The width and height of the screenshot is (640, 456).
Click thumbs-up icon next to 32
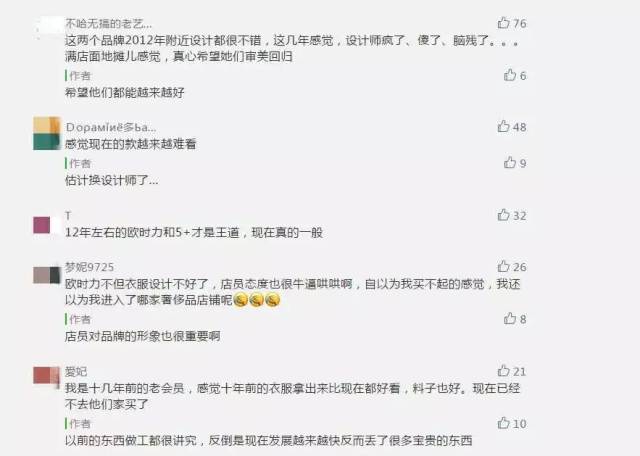coord(504,215)
